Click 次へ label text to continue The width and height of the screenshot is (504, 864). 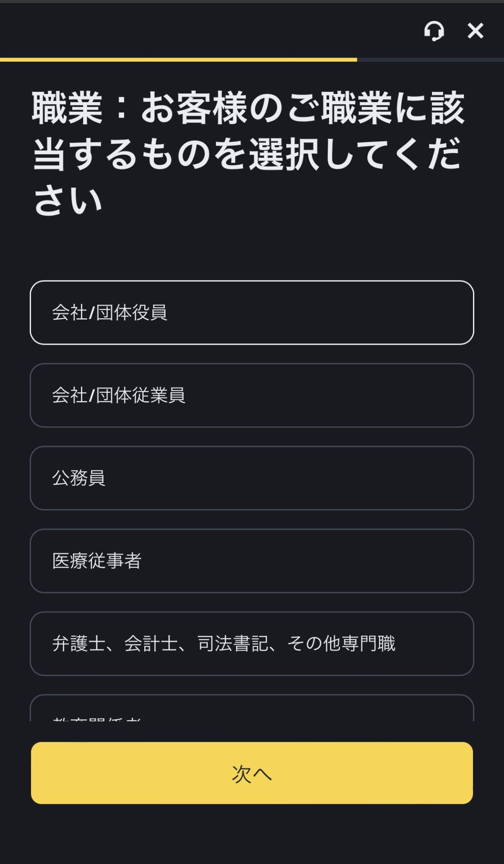point(252,774)
